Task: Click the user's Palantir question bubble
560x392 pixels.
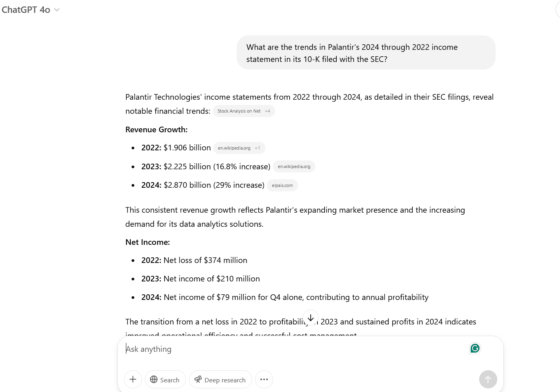Action: click(366, 53)
